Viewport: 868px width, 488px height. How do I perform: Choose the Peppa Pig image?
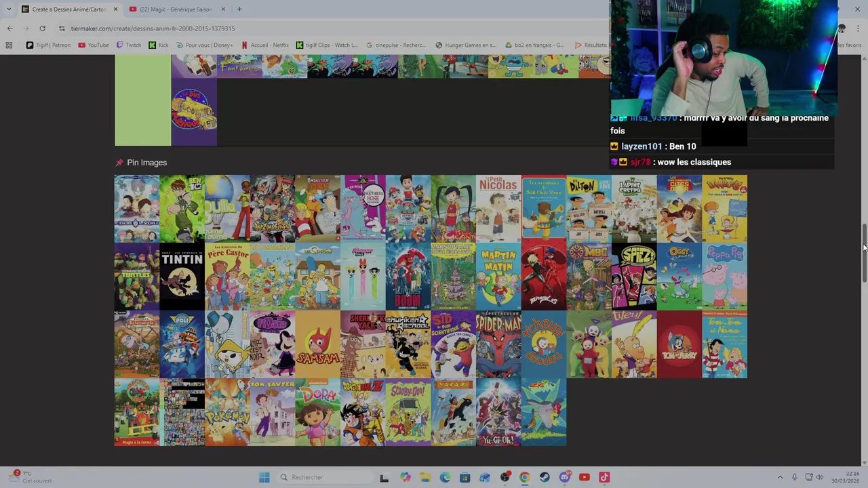725,277
